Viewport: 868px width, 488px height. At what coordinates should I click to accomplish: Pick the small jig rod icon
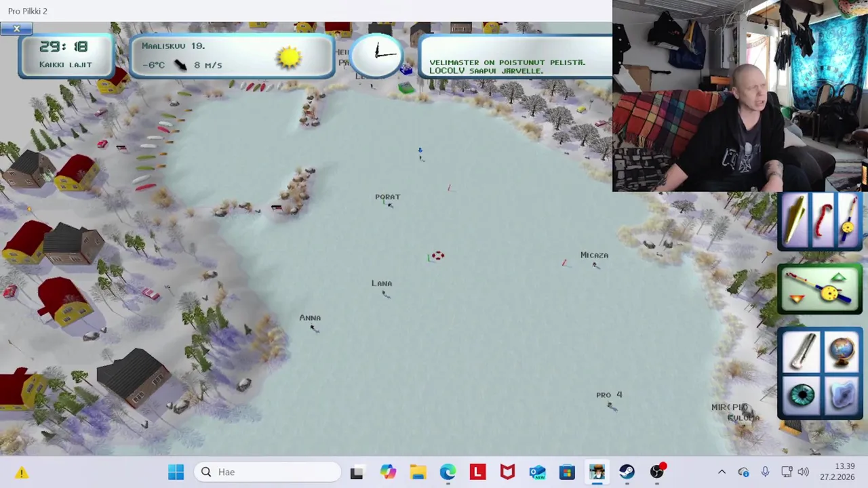tap(848, 221)
